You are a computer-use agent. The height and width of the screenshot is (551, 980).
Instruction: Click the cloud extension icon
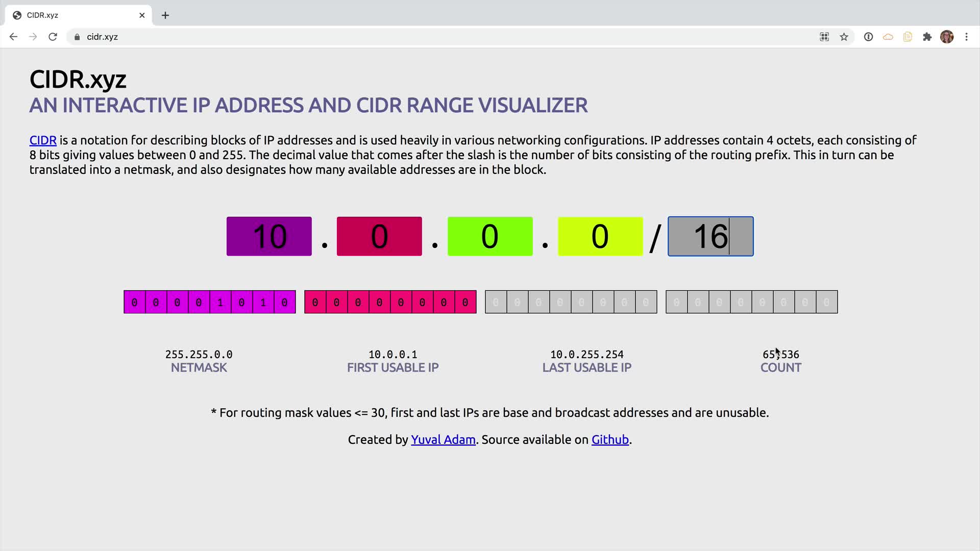(x=888, y=37)
